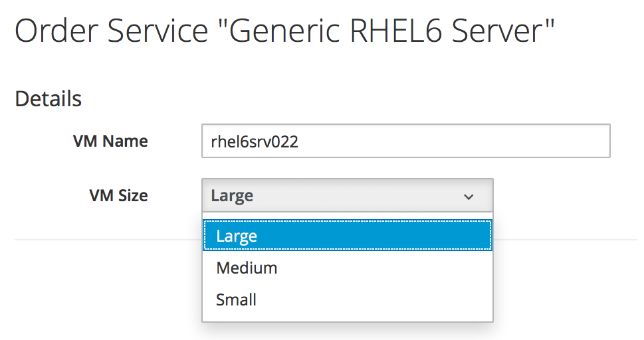644x340 pixels.
Task: Pick Small from the VM Size list
Action: (x=237, y=299)
